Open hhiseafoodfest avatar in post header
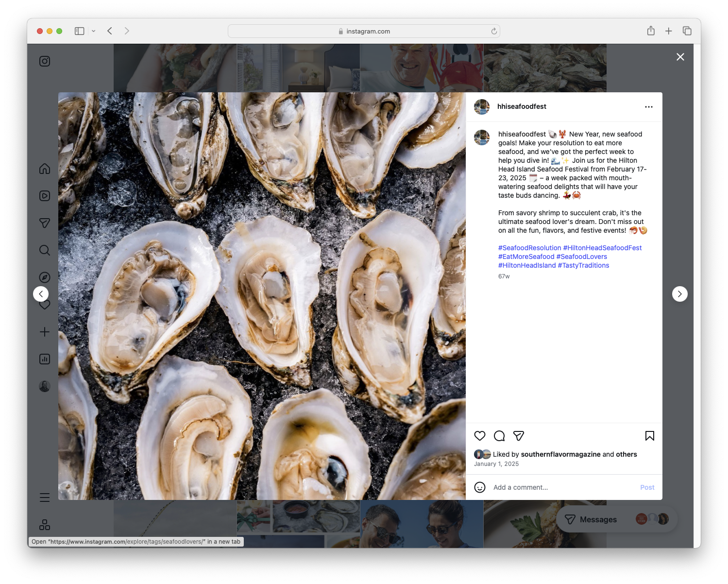Image resolution: width=728 pixels, height=584 pixels. point(482,107)
